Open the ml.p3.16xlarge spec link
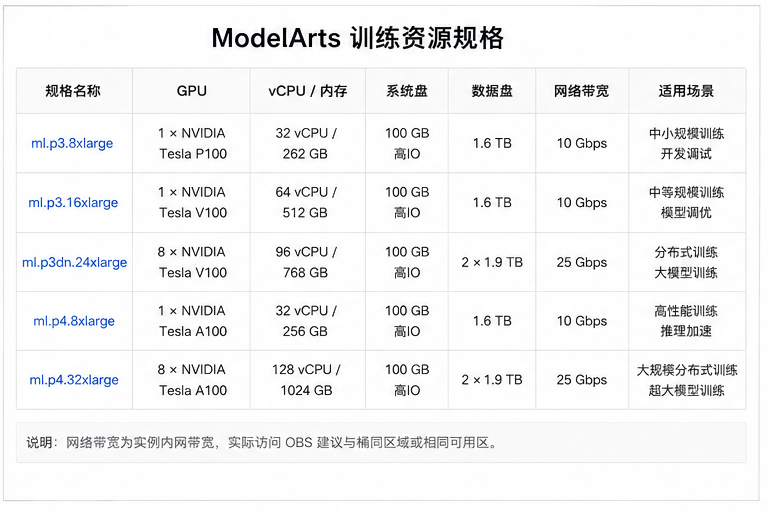This screenshot has width=768, height=512. [73, 203]
